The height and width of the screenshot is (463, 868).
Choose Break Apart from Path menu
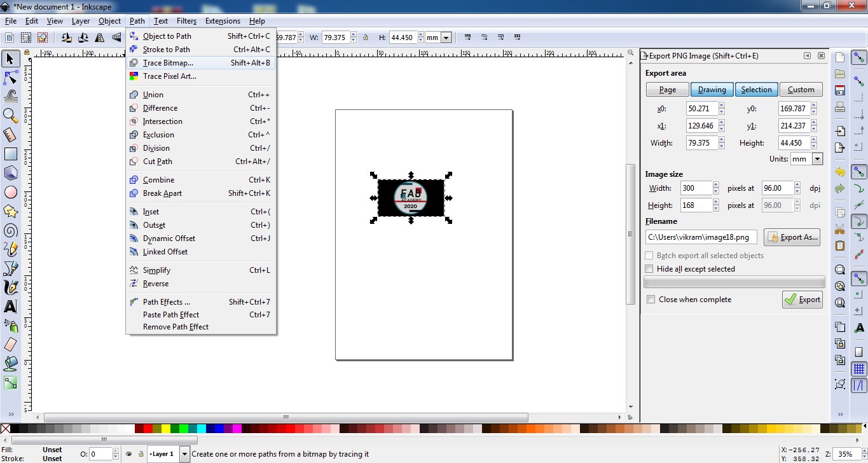coord(201,193)
